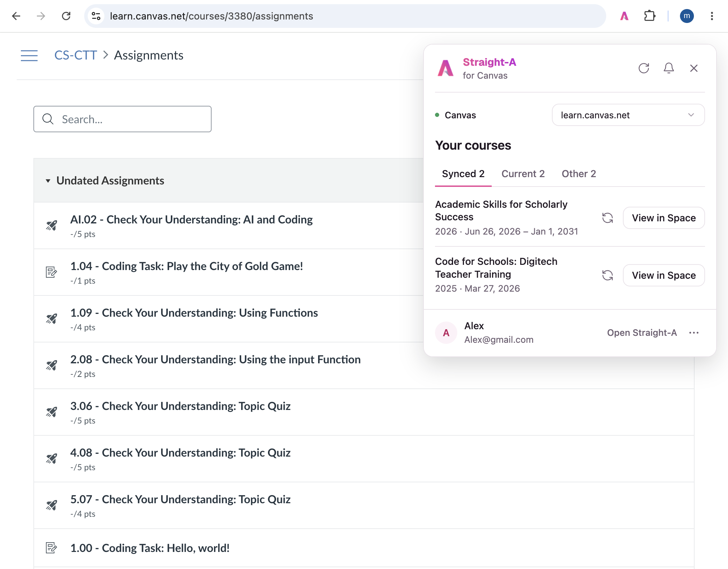
Task: Open AI.02 Check Your Understanding: AI and Coding
Action: 191,220
